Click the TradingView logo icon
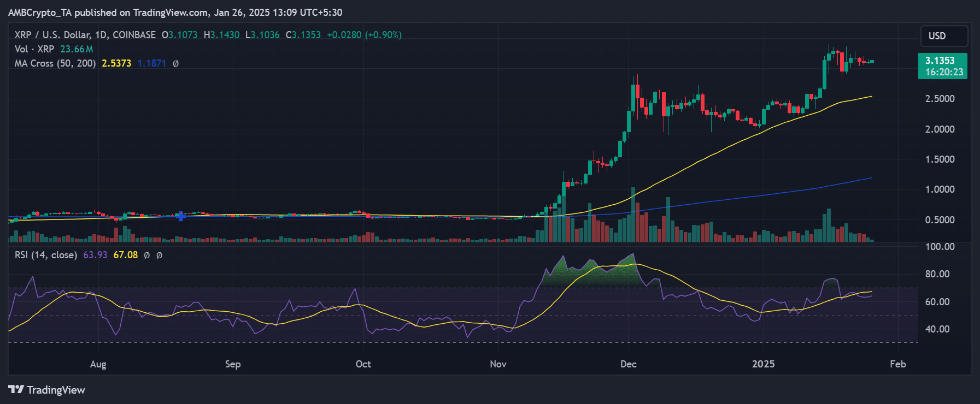 [16, 389]
